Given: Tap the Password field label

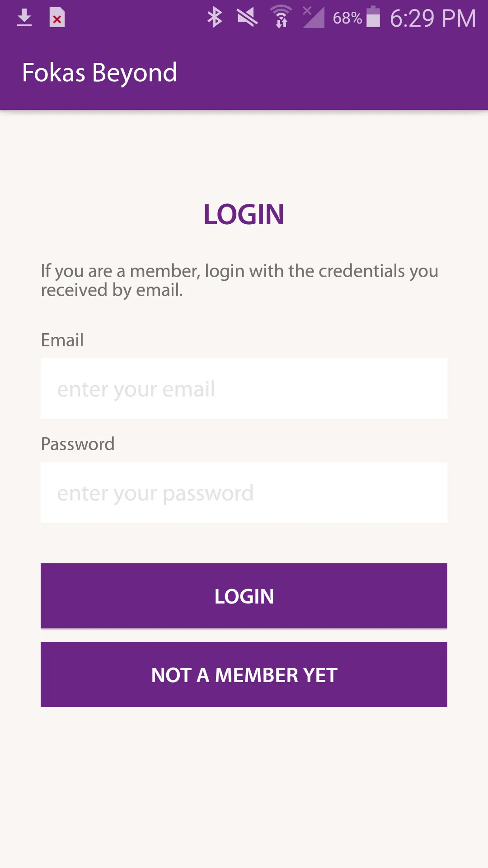Looking at the screenshot, I should 77,444.
